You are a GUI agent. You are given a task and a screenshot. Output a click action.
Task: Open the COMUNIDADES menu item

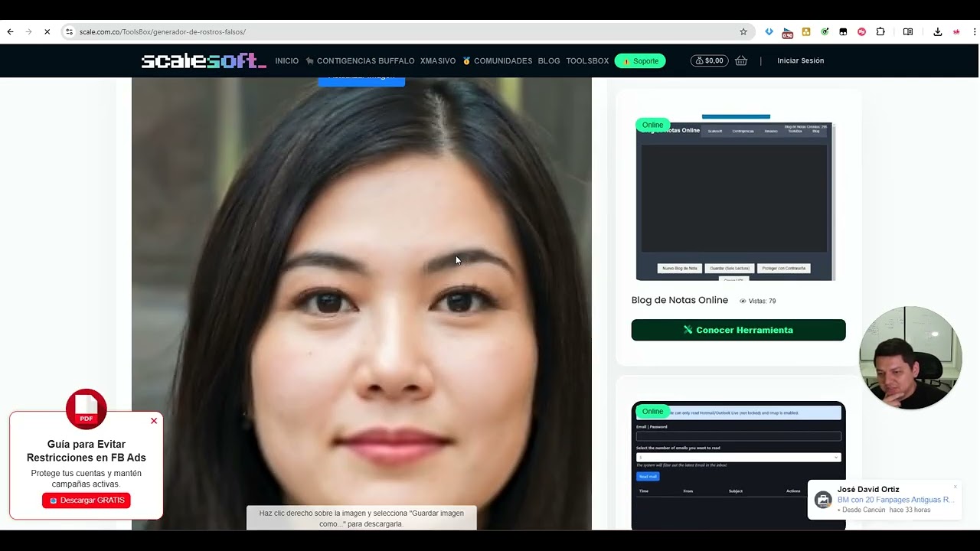click(498, 60)
